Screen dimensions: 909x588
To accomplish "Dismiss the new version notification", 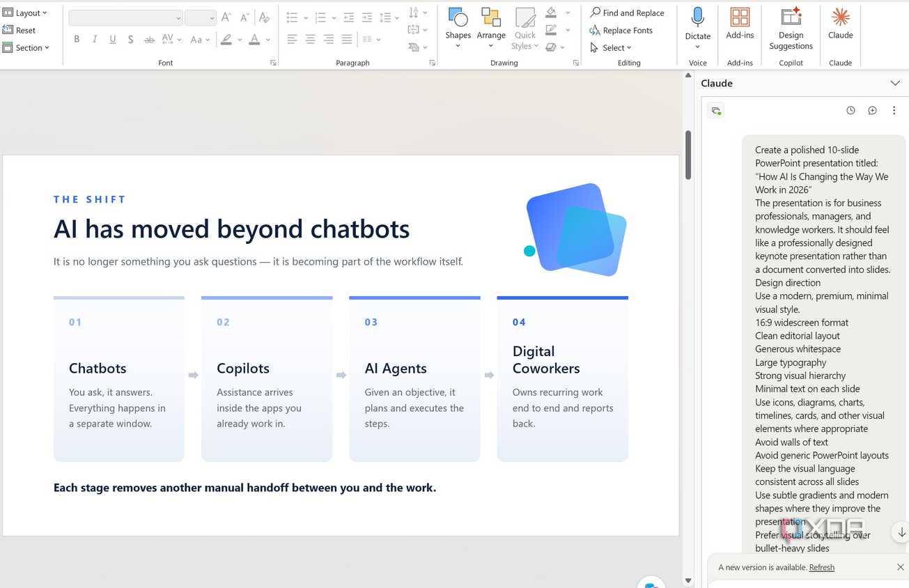I will click(x=900, y=567).
